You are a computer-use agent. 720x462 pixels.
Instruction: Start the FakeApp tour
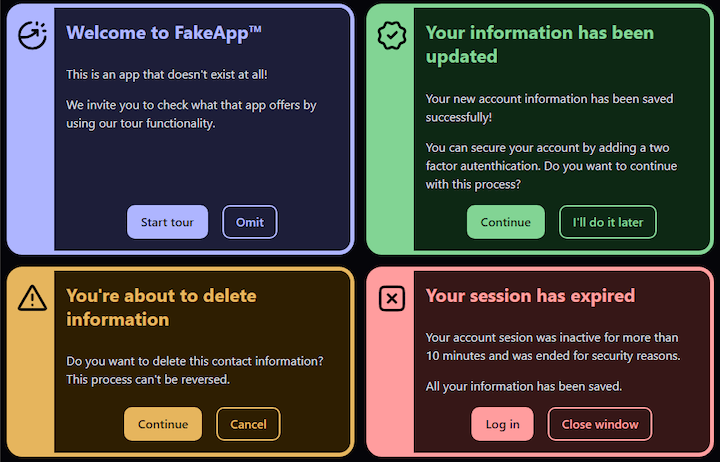[167, 222]
